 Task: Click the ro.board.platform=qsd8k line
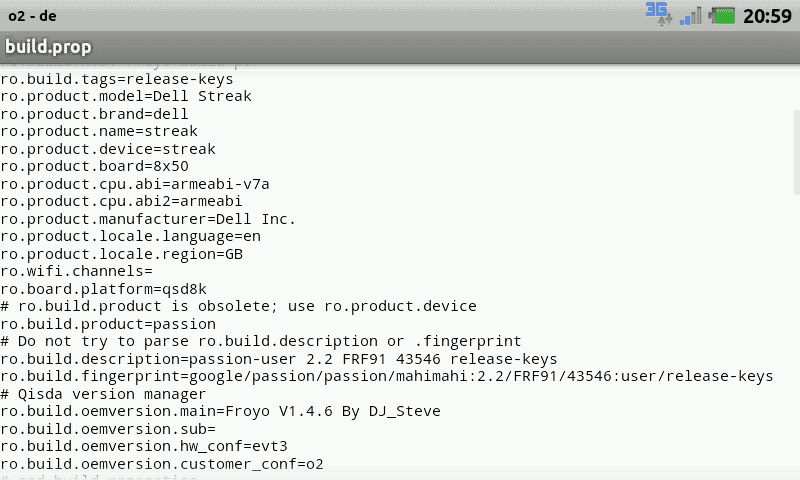[104, 289]
